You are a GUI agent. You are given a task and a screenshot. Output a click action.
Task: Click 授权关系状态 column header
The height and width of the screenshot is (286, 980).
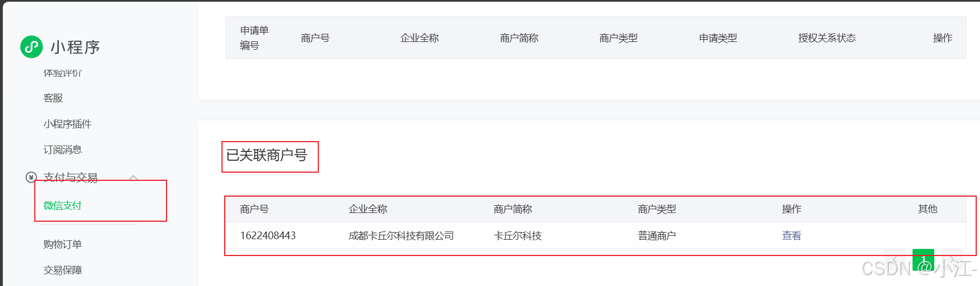tap(827, 38)
